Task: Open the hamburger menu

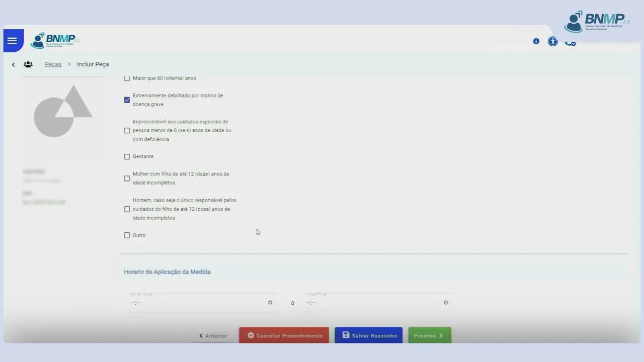Action: (x=13, y=41)
